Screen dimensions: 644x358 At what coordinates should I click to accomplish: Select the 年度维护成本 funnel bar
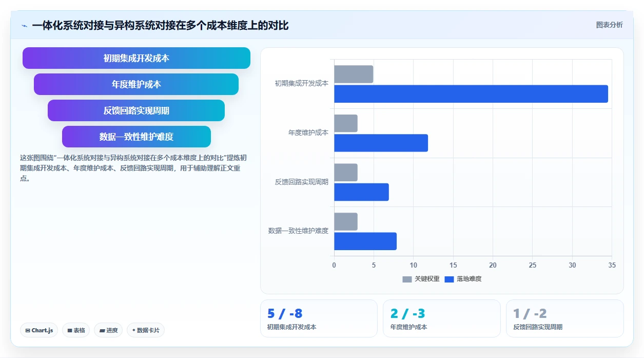(x=136, y=84)
